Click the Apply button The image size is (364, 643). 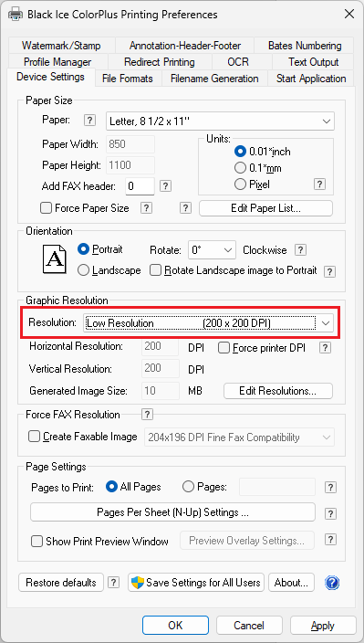point(323,625)
